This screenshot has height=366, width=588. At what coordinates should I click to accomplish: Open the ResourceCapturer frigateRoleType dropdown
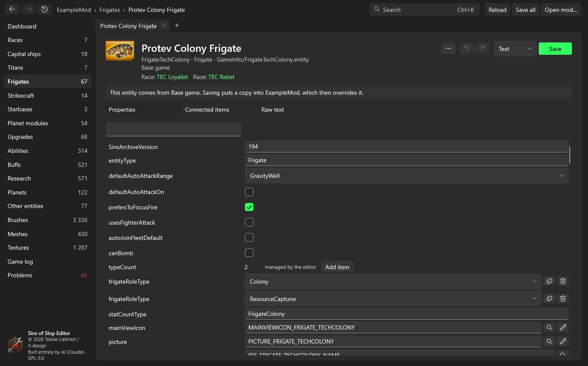point(393,299)
